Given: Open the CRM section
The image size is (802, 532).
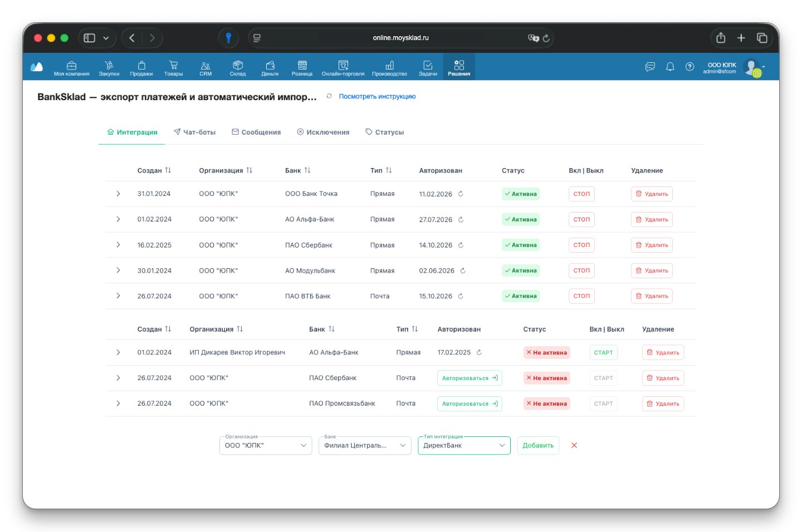Looking at the screenshot, I should pyautogui.click(x=206, y=68).
